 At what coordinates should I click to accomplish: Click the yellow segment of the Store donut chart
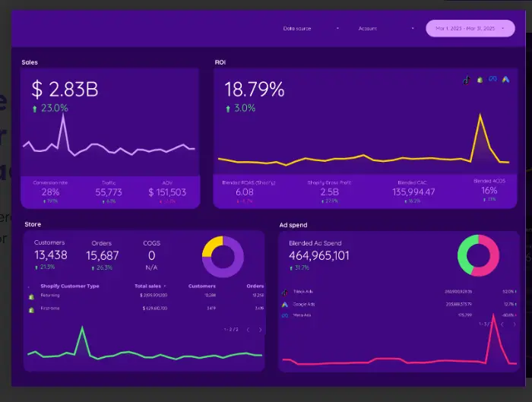(211, 245)
